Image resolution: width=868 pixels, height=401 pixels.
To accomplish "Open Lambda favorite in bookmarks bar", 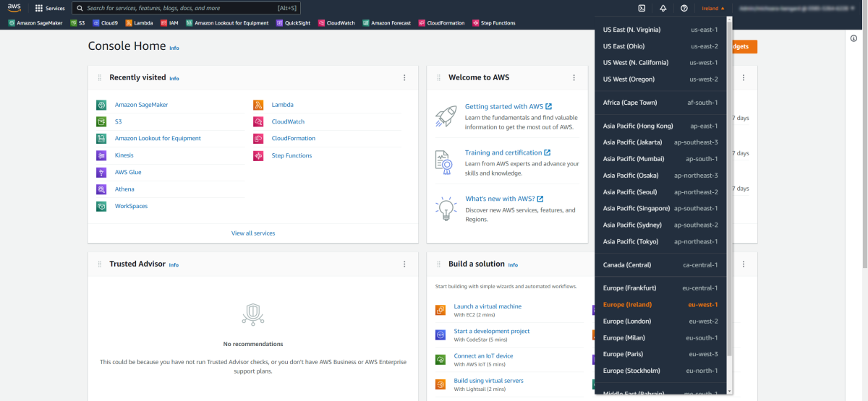I will 139,23.
